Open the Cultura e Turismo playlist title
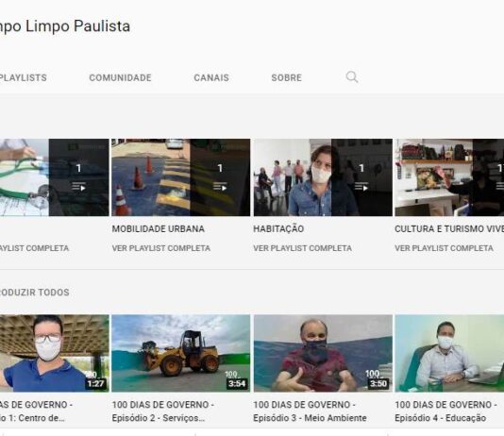Image resolution: width=504 pixels, height=436 pixels. pos(449,228)
